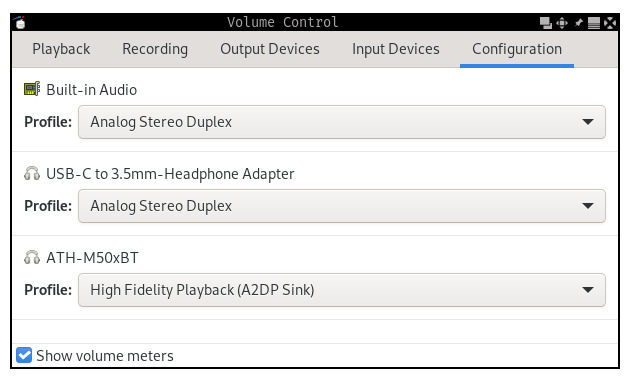This screenshot has width=632, height=384.
Task: Open the Built-in Audio profile dropdown
Action: (342, 122)
